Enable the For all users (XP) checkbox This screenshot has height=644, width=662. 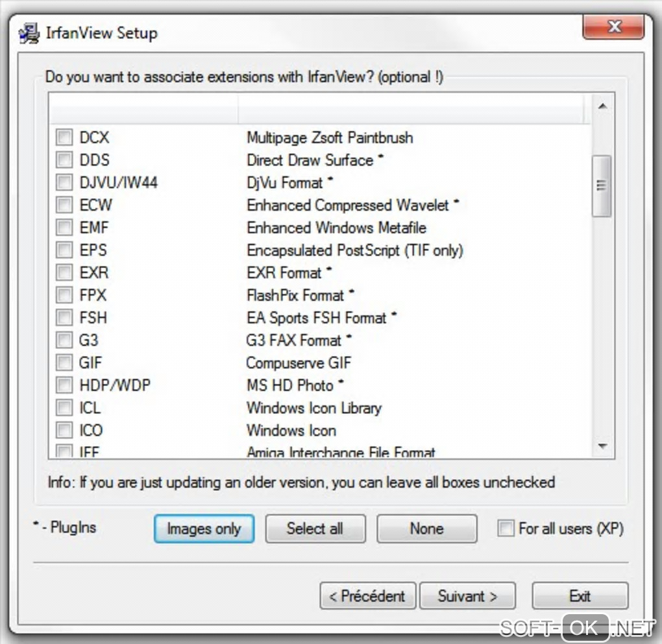pyautogui.click(x=506, y=529)
